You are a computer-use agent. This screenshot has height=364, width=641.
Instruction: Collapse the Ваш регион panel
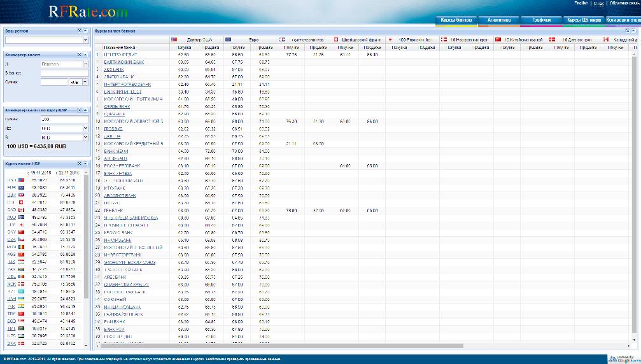[x=85, y=31]
